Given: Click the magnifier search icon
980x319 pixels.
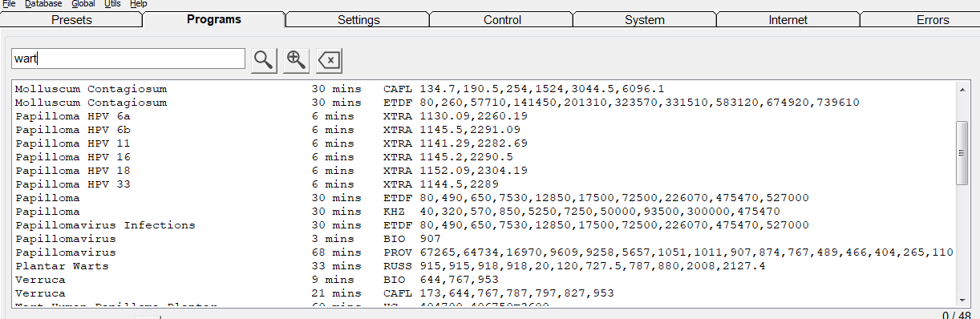Looking at the screenshot, I should 263,59.
